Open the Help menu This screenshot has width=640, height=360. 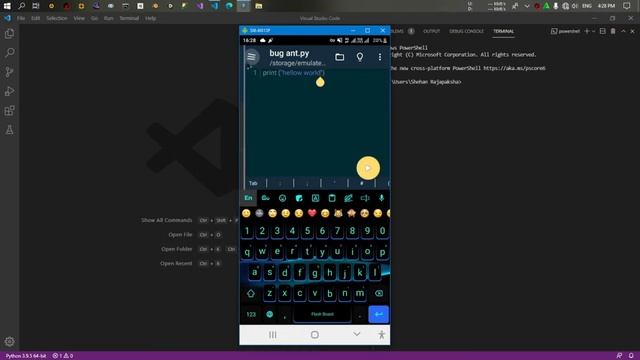151,18
